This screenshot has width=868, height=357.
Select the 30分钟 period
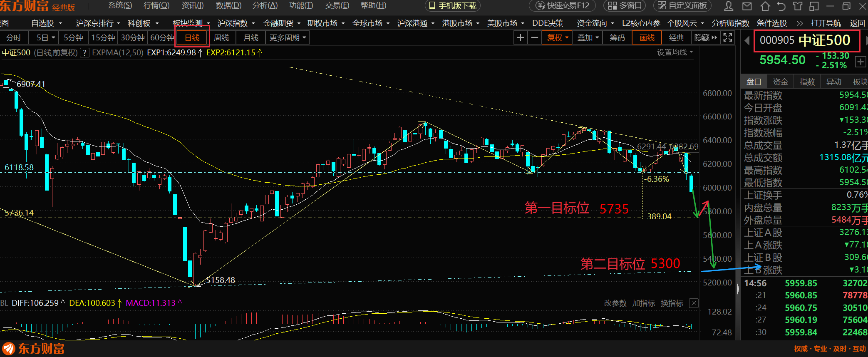[x=133, y=38]
